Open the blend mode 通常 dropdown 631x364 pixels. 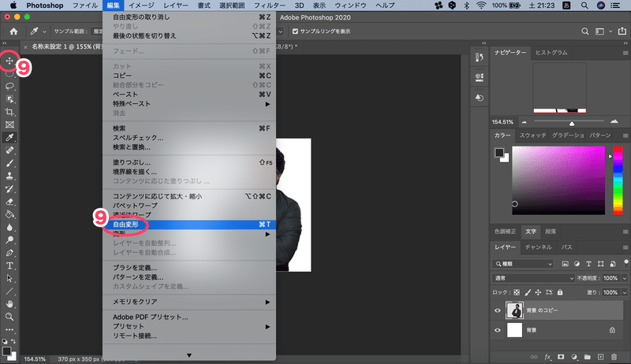coord(533,278)
